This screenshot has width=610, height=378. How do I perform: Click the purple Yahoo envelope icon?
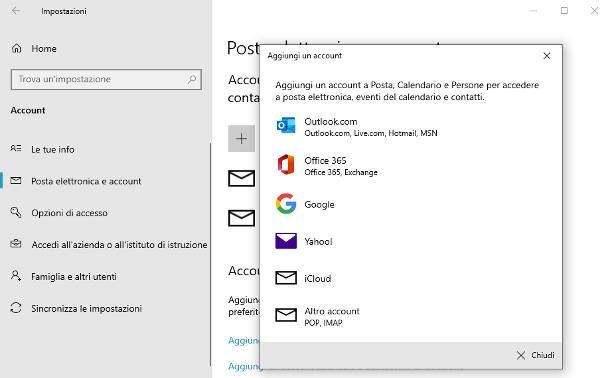(286, 241)
